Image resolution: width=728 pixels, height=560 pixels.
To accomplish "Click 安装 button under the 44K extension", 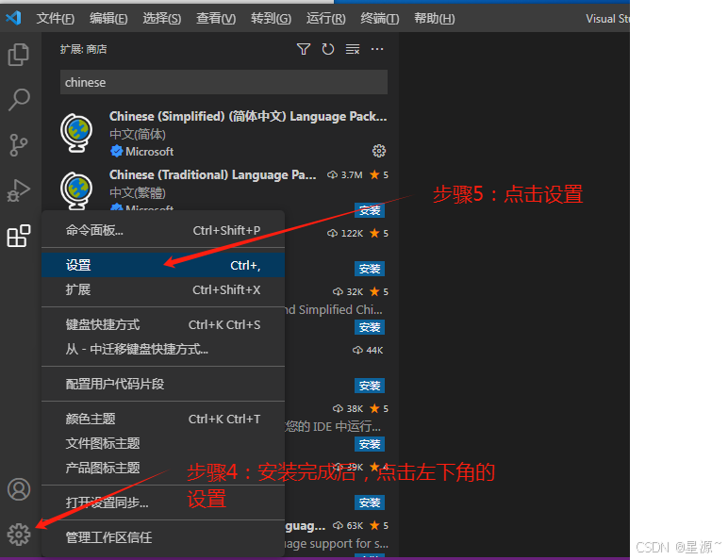I will tap(370, 386).
